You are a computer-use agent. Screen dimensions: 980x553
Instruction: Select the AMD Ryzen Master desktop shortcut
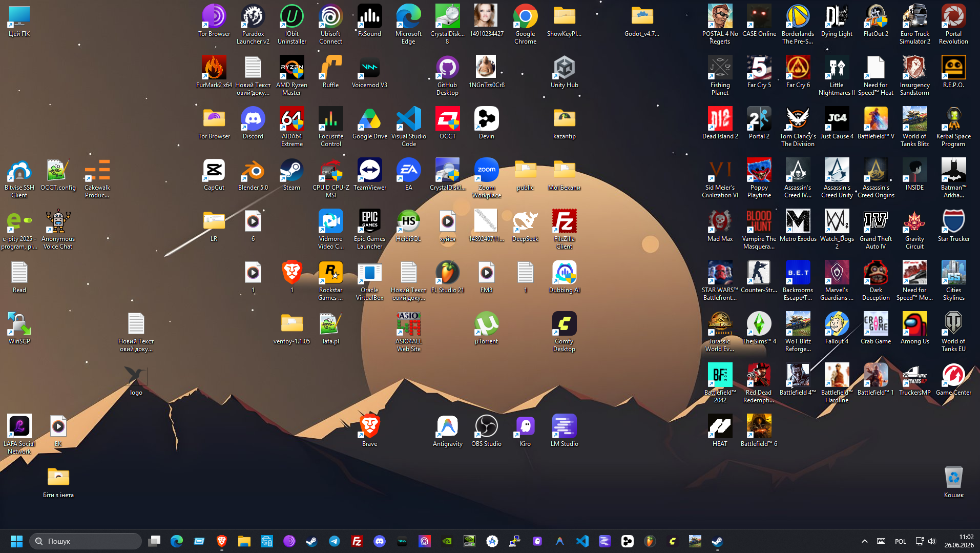tap(292, 75)
